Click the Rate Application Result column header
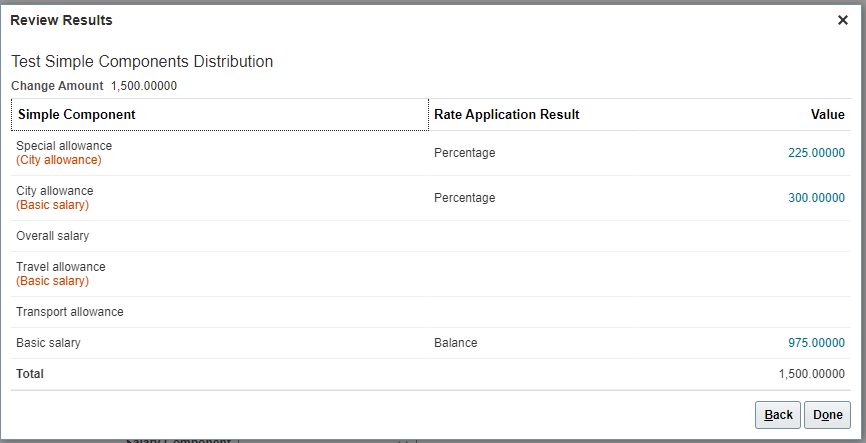 [x=506, y=115]
